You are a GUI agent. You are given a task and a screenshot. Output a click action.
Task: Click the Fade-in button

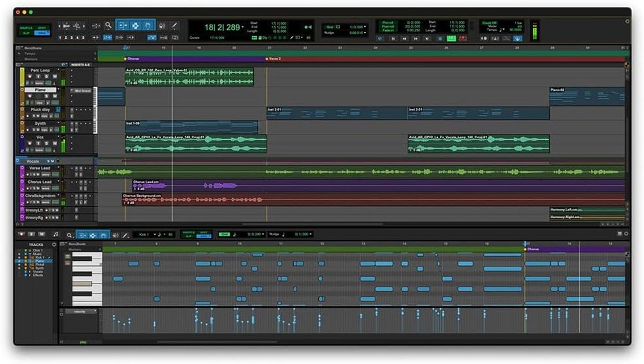pos(388,30)
